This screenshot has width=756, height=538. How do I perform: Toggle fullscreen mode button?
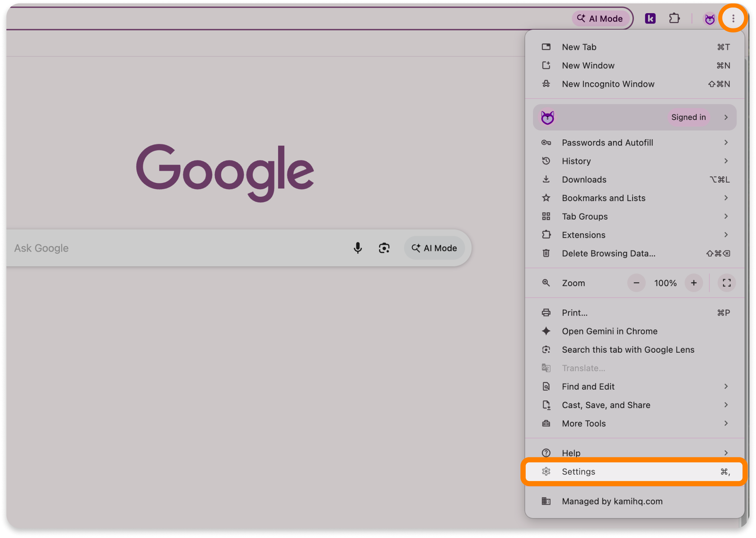pos(727,283)
